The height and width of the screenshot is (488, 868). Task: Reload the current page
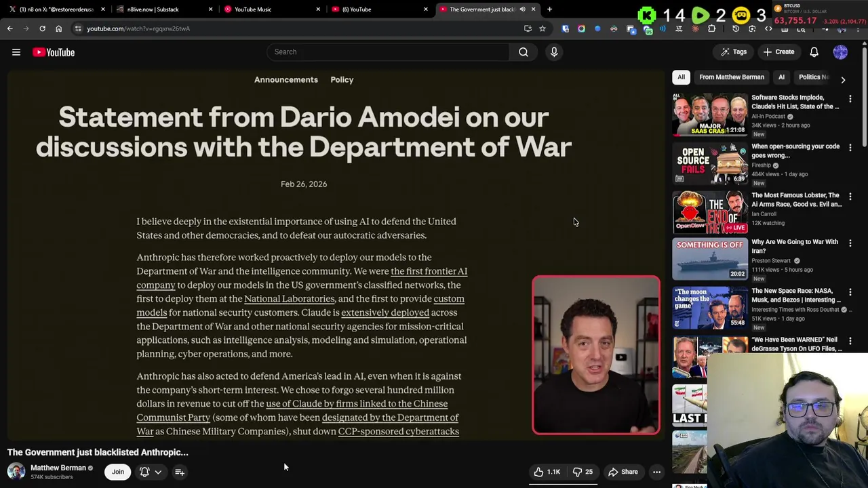pyautogui.click(x=42, y=28)
